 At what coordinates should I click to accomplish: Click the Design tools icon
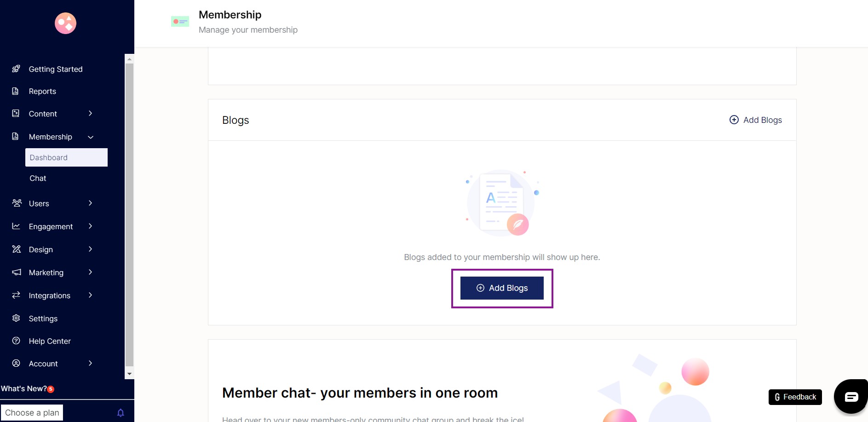click(x=17, y=249)
